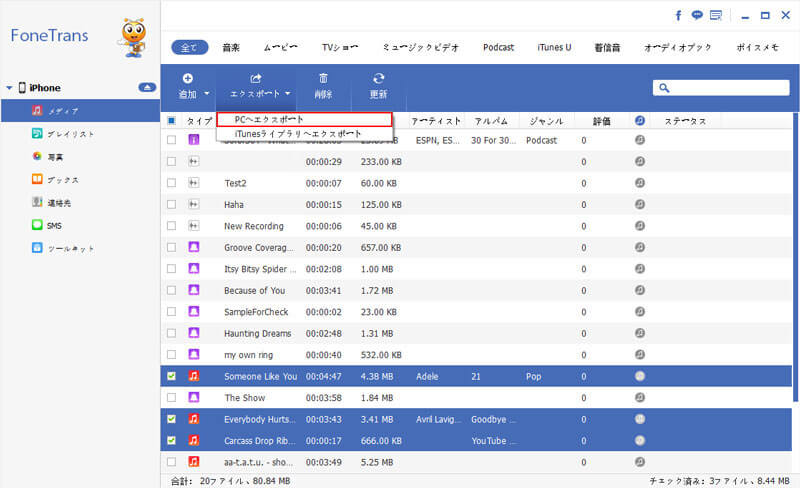Click inside the search input field
This screenshot has width=800, height=488.
click(x=721, y=88)
